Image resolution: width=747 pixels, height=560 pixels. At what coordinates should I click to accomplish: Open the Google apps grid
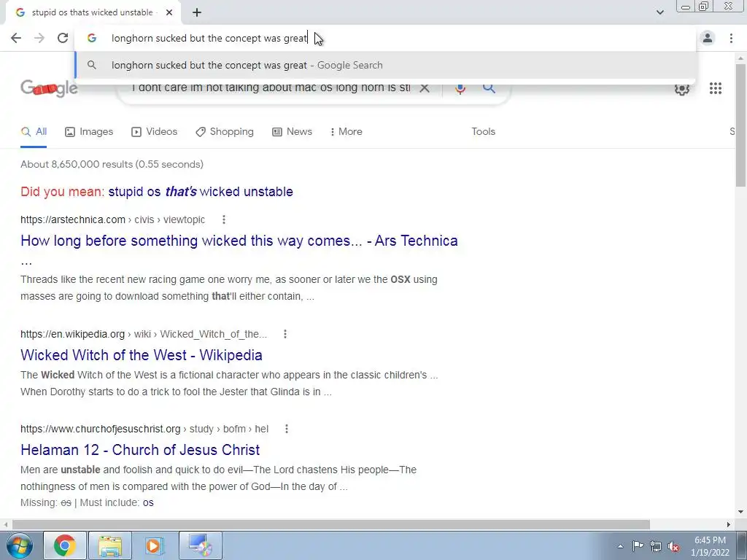715,88
